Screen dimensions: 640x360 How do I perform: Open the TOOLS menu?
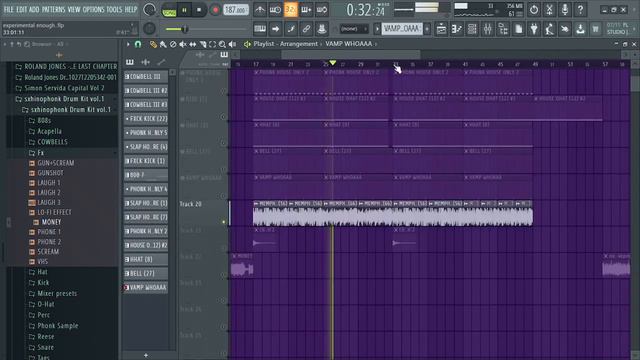(114, 9)
